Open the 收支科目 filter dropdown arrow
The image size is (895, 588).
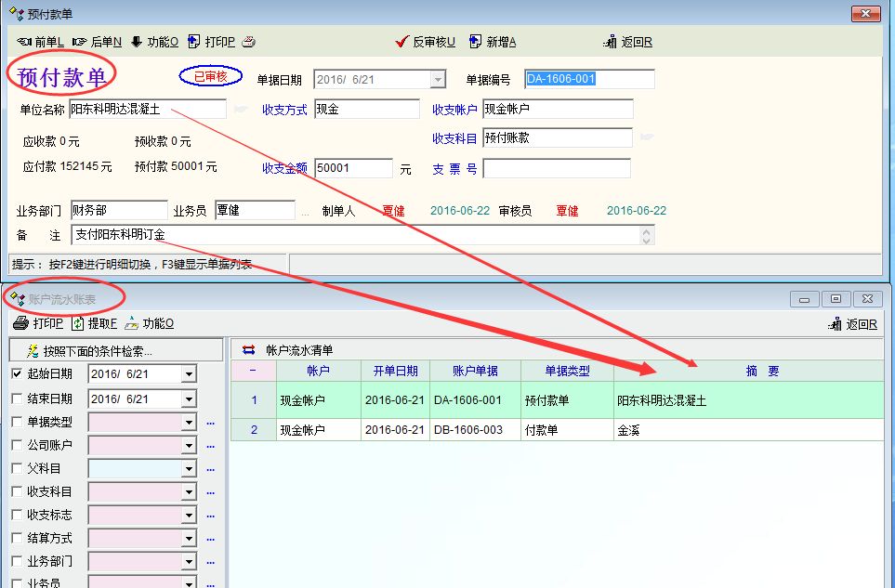189,491
